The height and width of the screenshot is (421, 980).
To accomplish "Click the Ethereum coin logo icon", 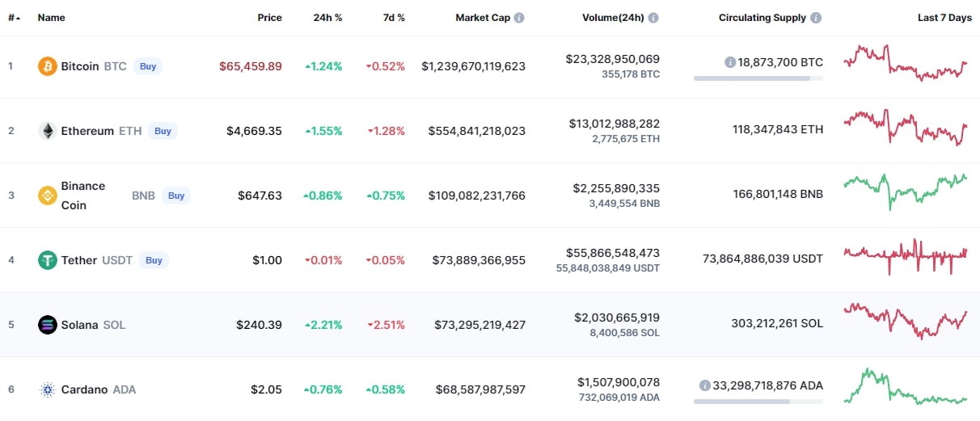I will click(48, 131).
